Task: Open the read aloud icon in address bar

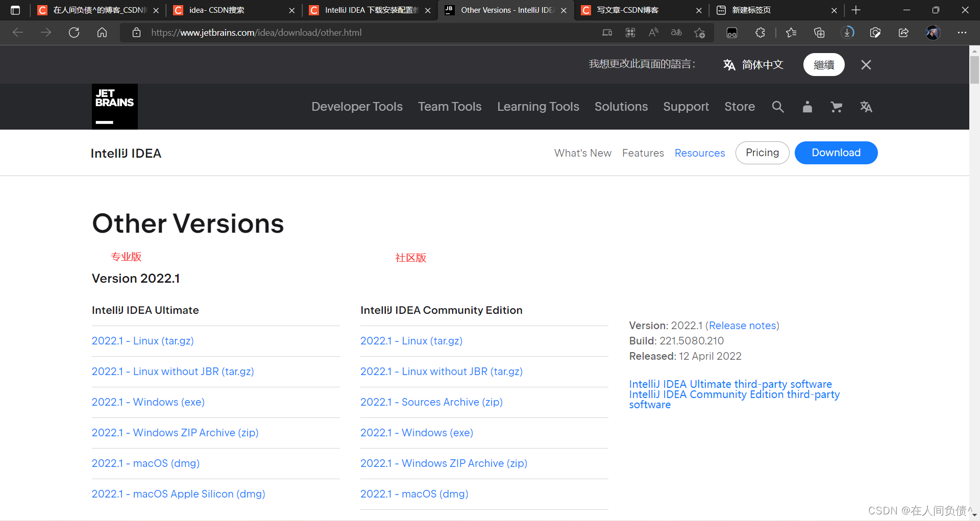Action: (x=653, y=33)
